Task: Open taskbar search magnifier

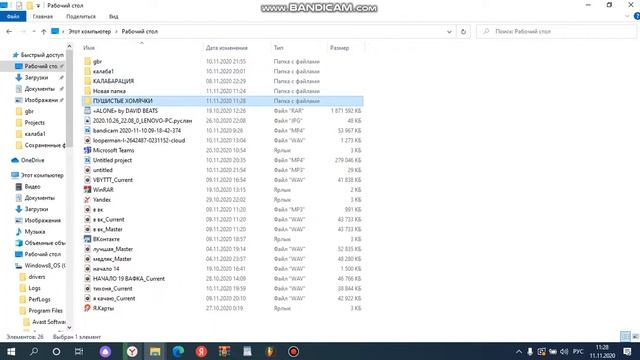Action: coord(34,351)
